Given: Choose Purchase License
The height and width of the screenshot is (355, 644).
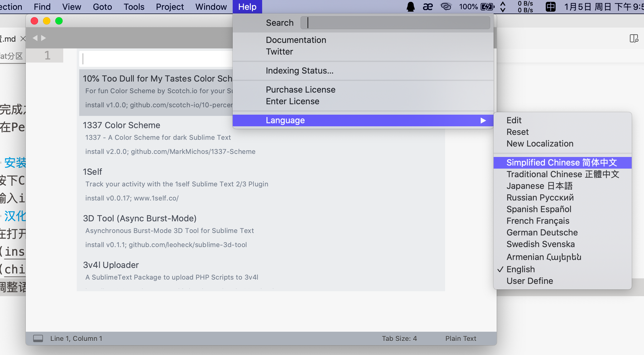Looking at the screenshot, I should click(x=363, y=90).
